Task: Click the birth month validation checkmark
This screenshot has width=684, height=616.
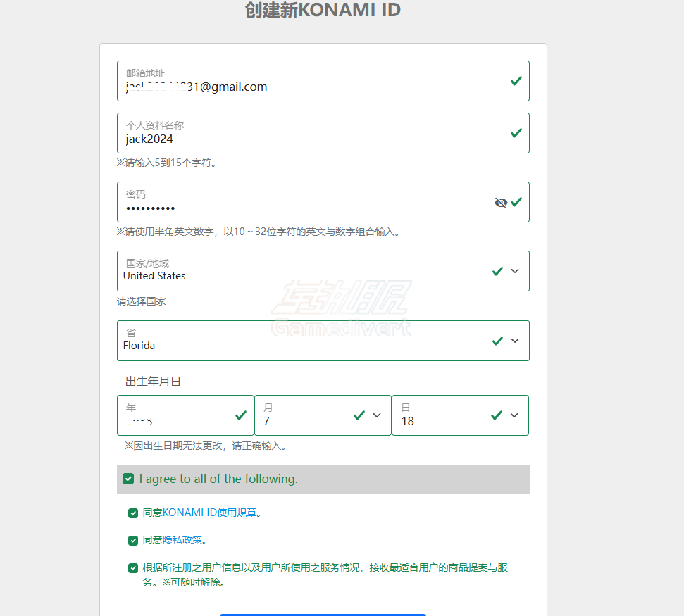Action: coord(359,415)
